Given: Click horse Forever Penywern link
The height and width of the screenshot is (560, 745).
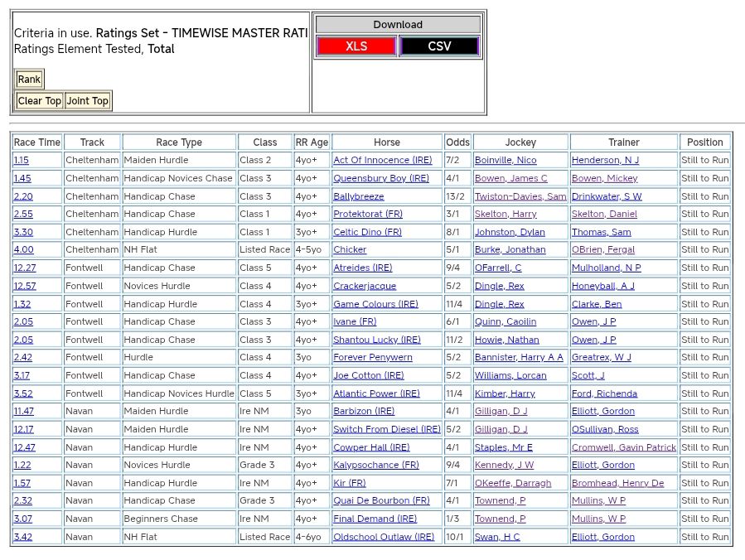Looking at the screenshot, I should coord(372,358).
